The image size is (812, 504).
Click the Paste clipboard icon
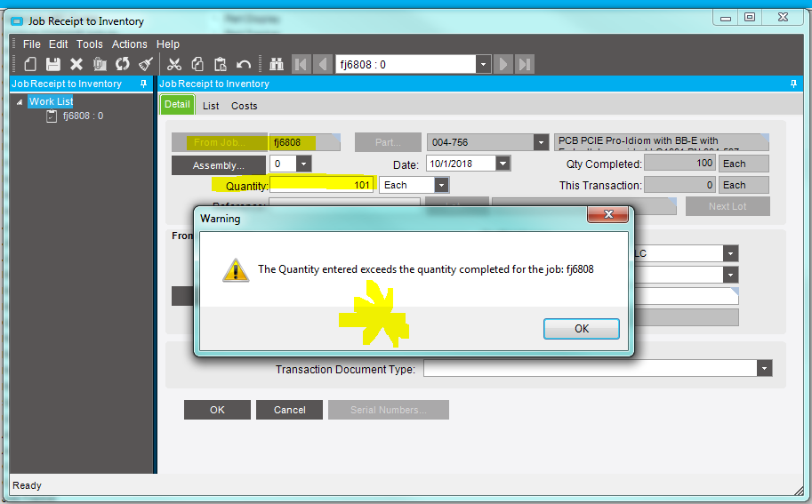pyautogui.click(x=221, y=64)
